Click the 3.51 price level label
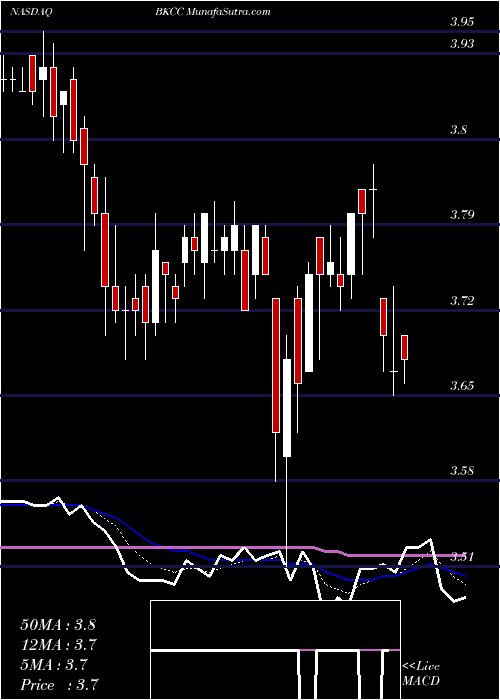The image size is (500, 700). [462, 557]
